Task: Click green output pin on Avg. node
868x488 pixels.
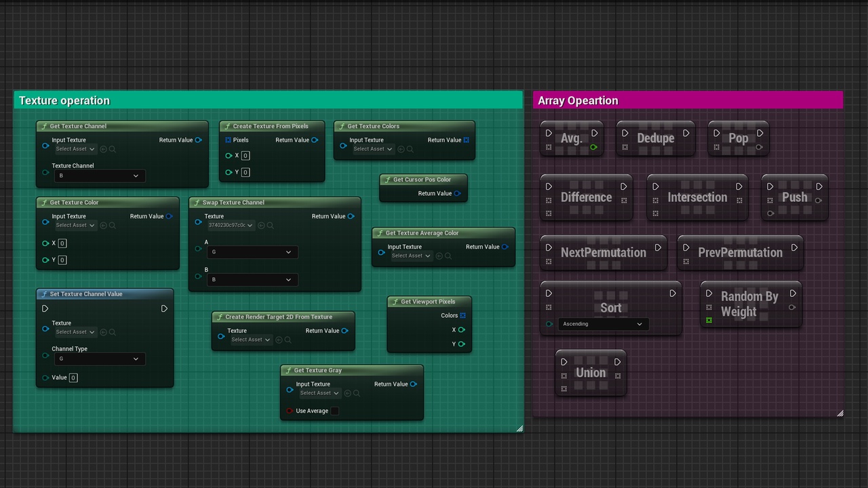Action: point(594,147)
